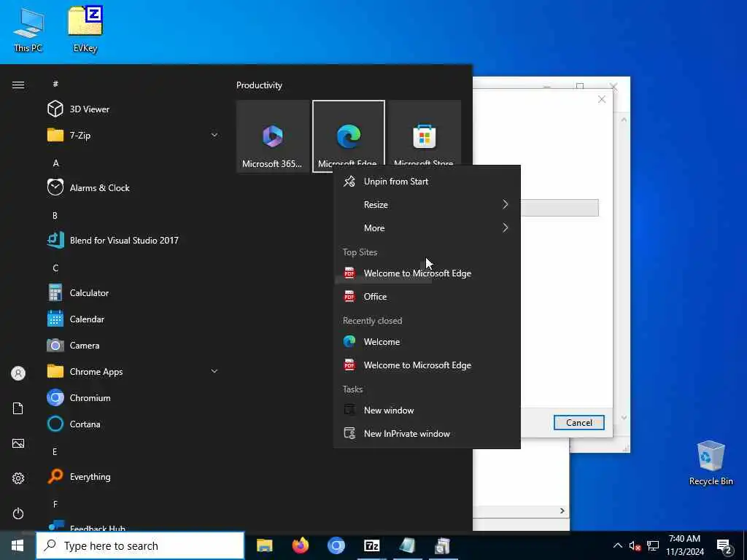The width and height of the screenshot is (747, 560).
Task: Open Settings gear in Start sidebar
Action: click(x=18, y=478)
